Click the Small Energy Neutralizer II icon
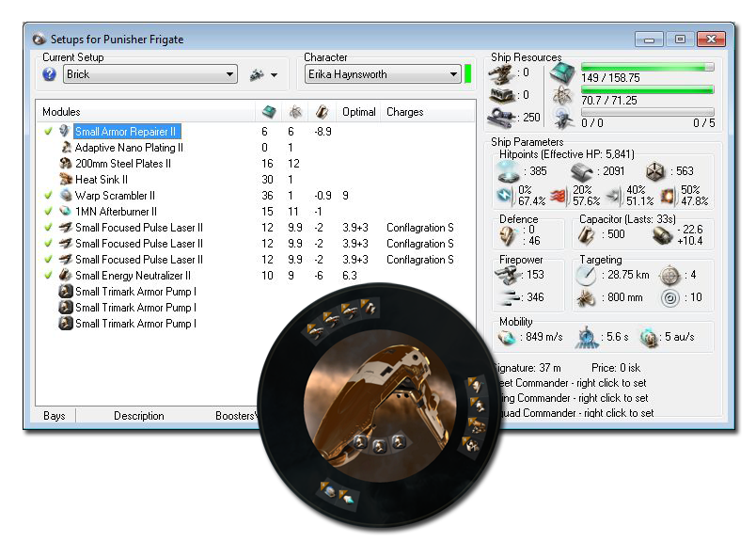Screen dimensions: 756x542 tap(66, 276)
